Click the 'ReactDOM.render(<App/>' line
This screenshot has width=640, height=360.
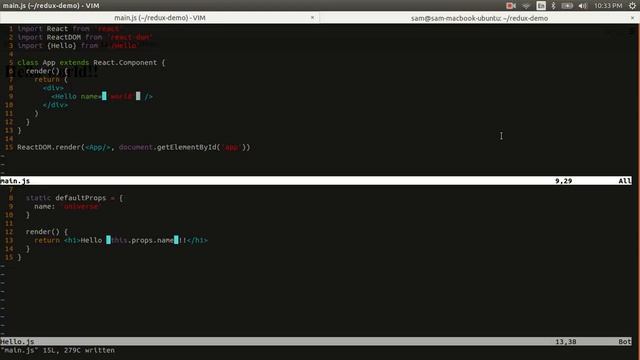tap(133, 147)
